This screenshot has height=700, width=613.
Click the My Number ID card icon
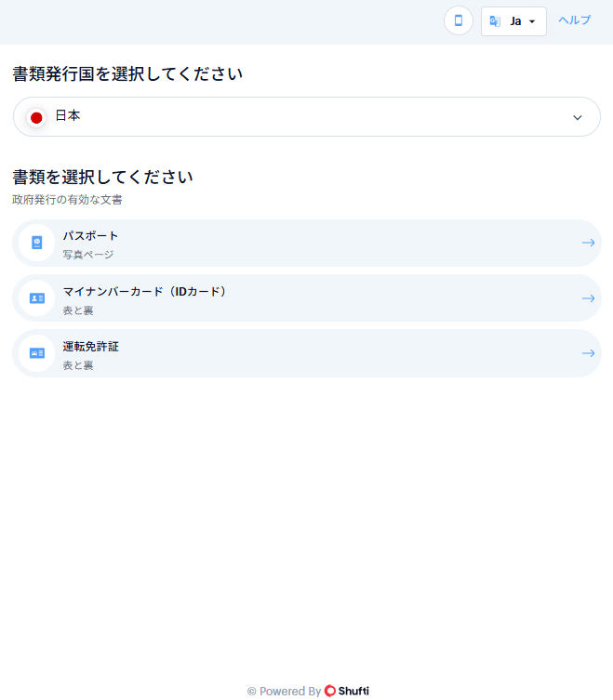click(37, 298)
